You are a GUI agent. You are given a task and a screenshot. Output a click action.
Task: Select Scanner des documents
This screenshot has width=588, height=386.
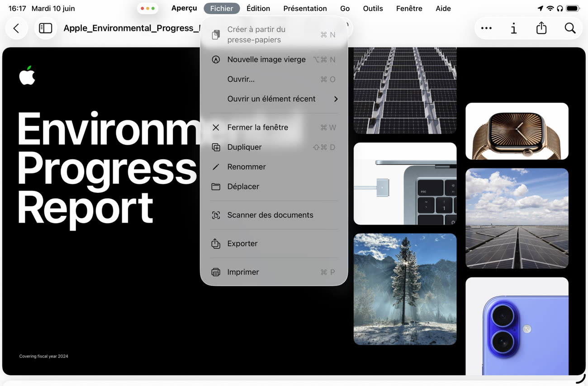(274, 215)
